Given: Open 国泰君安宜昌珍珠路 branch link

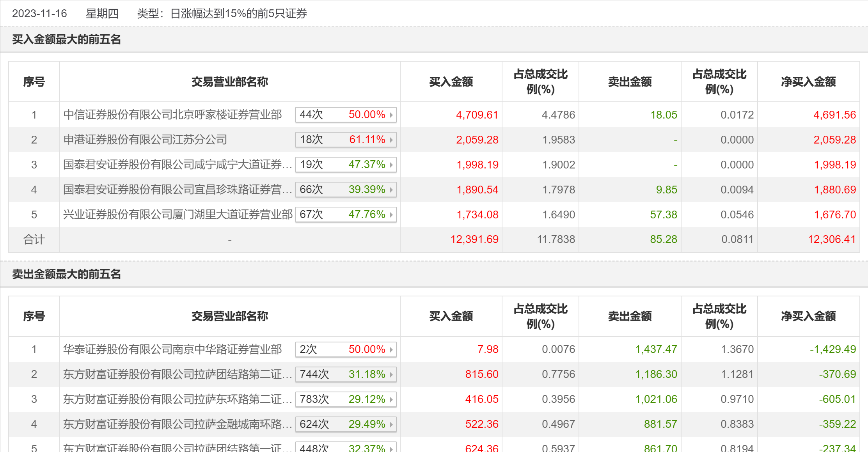Looking at the screenshot, I should pos(177,190).
